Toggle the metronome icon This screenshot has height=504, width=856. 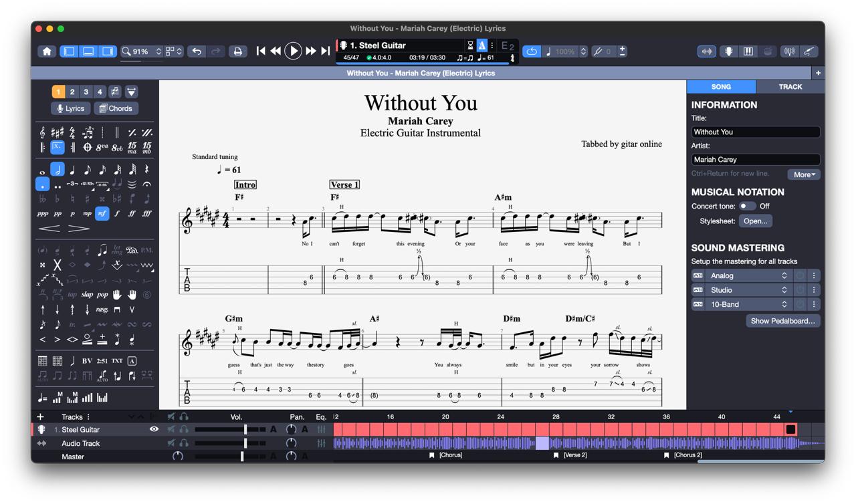point(481,45)
